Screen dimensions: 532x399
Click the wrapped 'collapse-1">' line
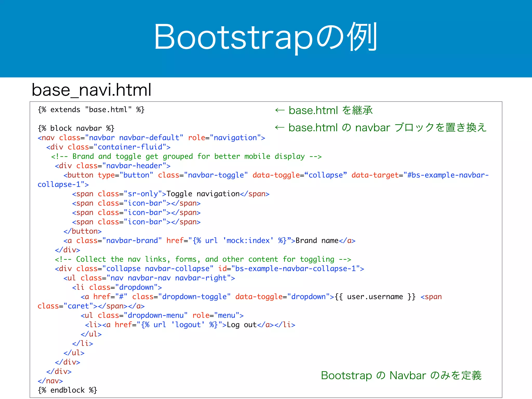pyautogui.click(x=63, y=184)
